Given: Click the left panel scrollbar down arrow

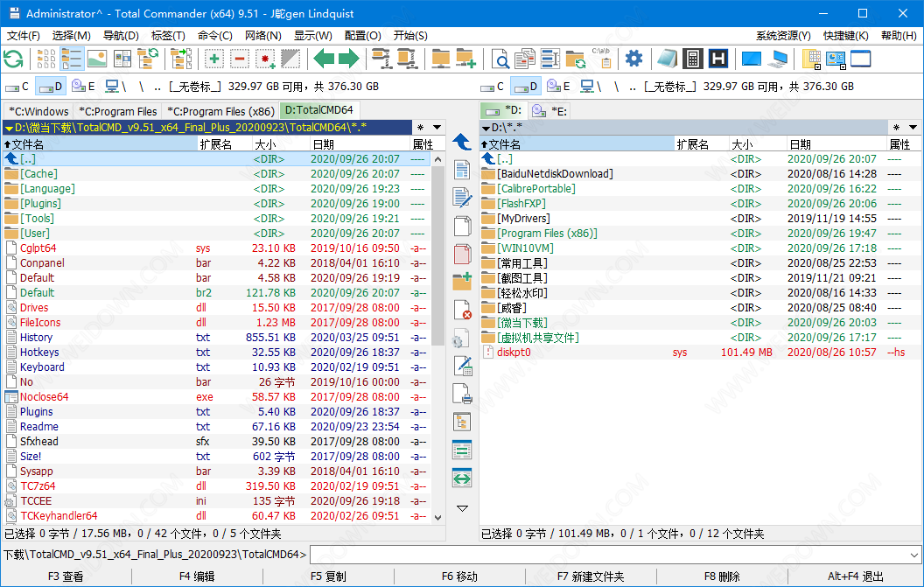Looking at the screenshot, I should (x=437, y=518).
